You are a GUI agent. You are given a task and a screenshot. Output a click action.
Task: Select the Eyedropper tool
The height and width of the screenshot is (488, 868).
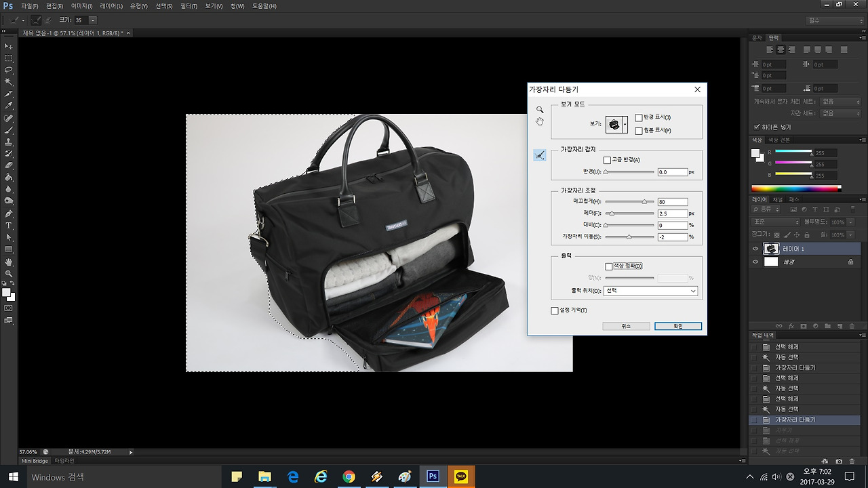pyautogui.click(x=9, y=106)
